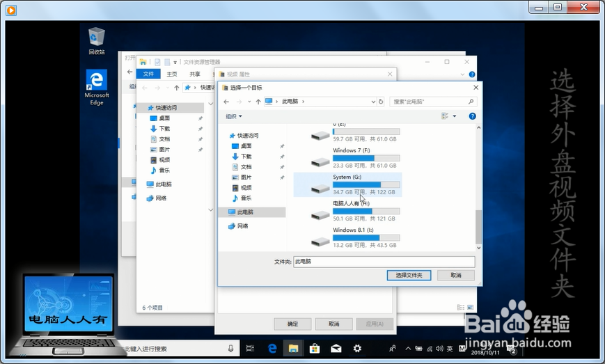This screenshot has width=605, height=364.
Task: Click the up-one-level arrow in the 选择一个目标 dialog
Action: click(x=258, y=102)
